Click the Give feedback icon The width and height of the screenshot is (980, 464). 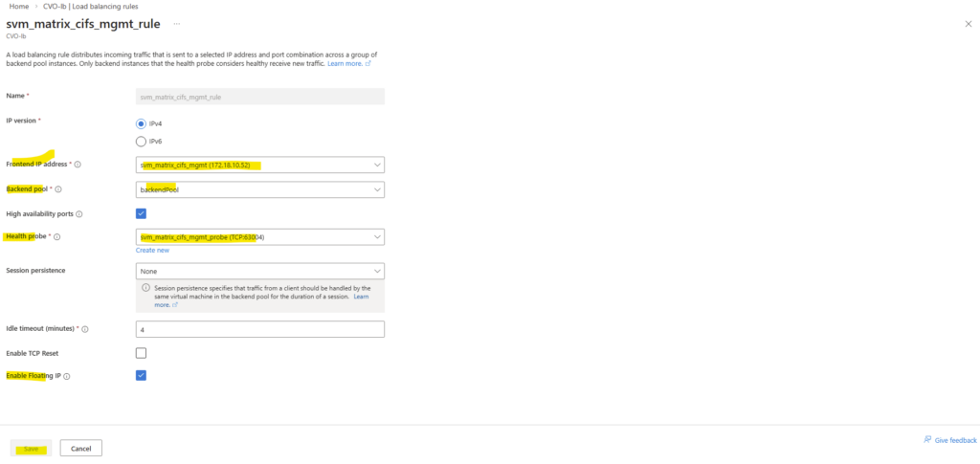tap(927, 440)
